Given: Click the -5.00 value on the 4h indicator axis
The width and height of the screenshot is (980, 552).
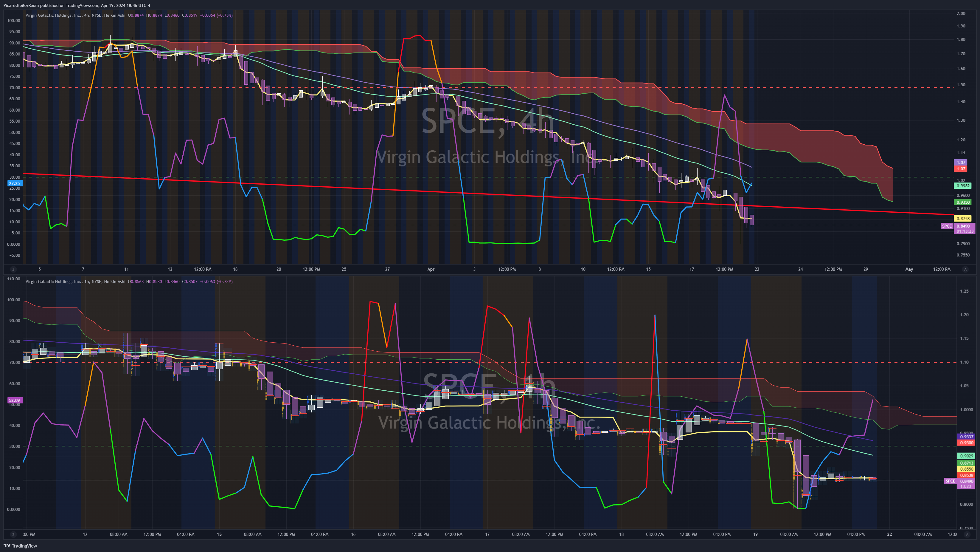Looking at the screenshot, I should click(x=15, y=256).
